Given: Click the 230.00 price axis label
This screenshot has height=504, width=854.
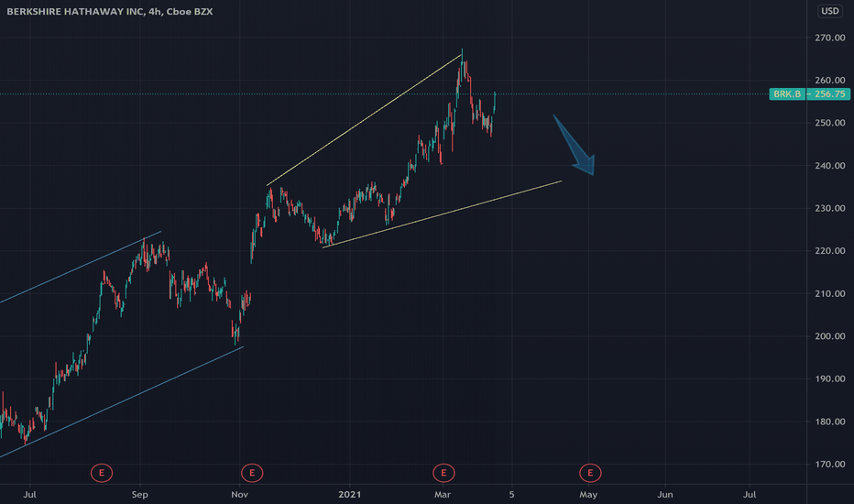Looking at the screenshot, I should (x=829, y=208).
